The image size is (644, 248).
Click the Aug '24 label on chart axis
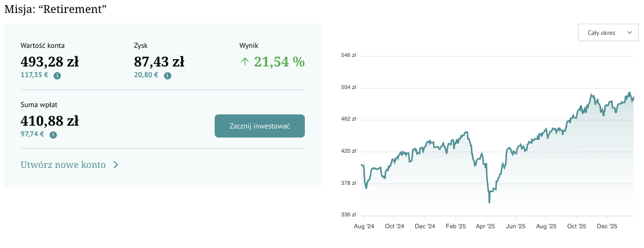pyautogui.click(x=364, y=226)
